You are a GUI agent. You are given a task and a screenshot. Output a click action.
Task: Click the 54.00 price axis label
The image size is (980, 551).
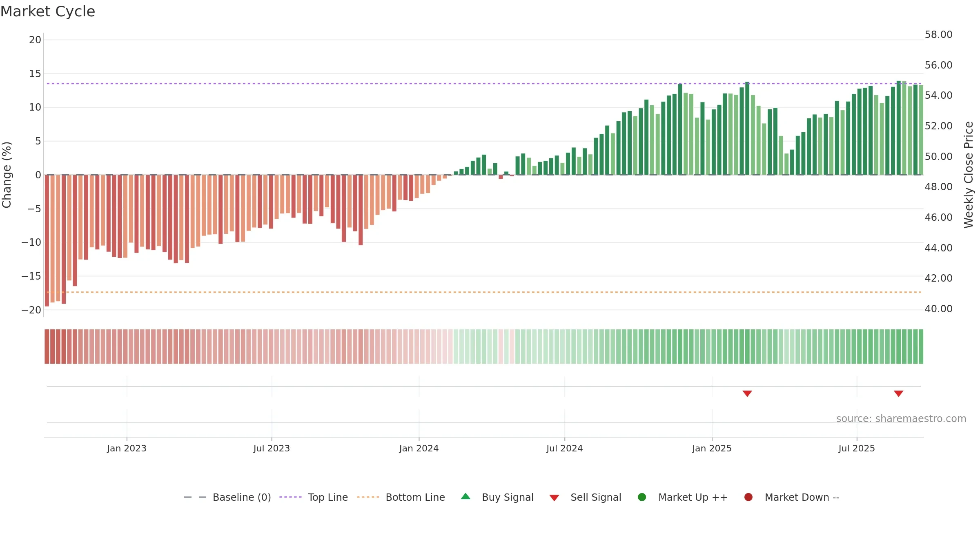coord(938,96)
